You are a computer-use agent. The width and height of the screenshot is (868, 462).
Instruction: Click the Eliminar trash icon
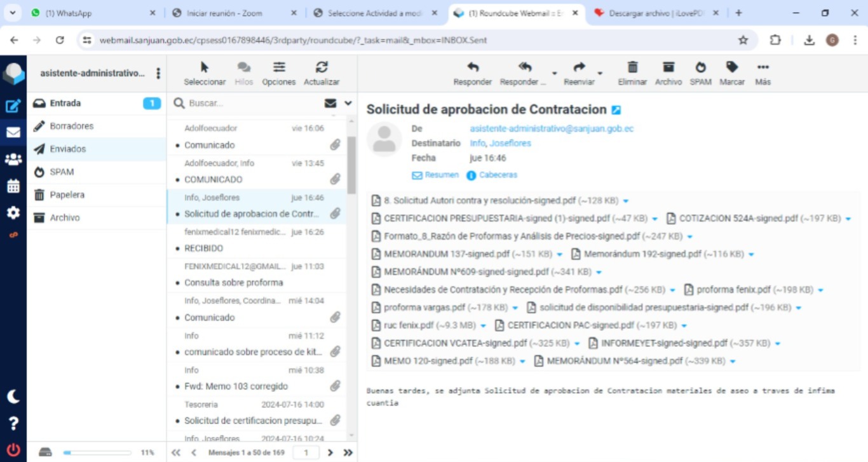tap(632, 67)
